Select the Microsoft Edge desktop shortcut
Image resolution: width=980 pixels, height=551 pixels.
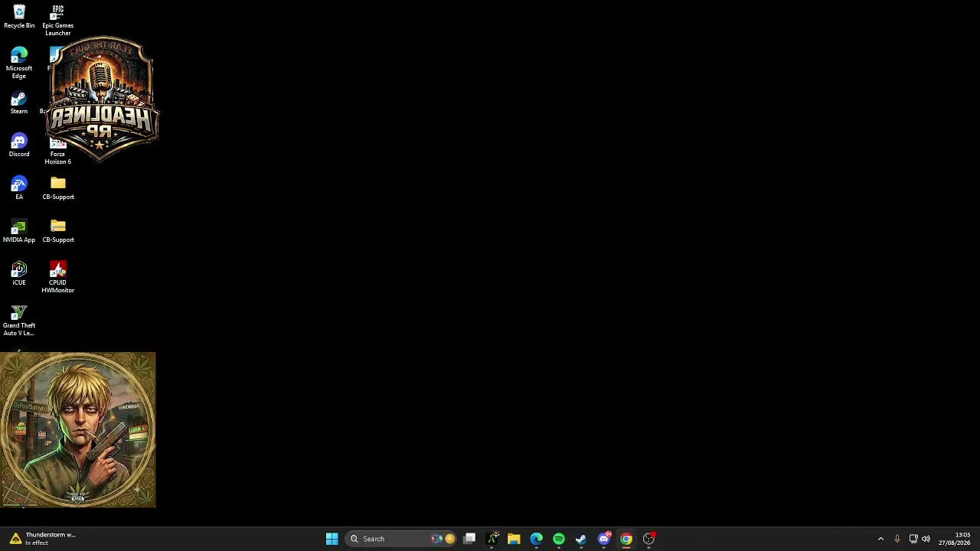coord(19,63)
